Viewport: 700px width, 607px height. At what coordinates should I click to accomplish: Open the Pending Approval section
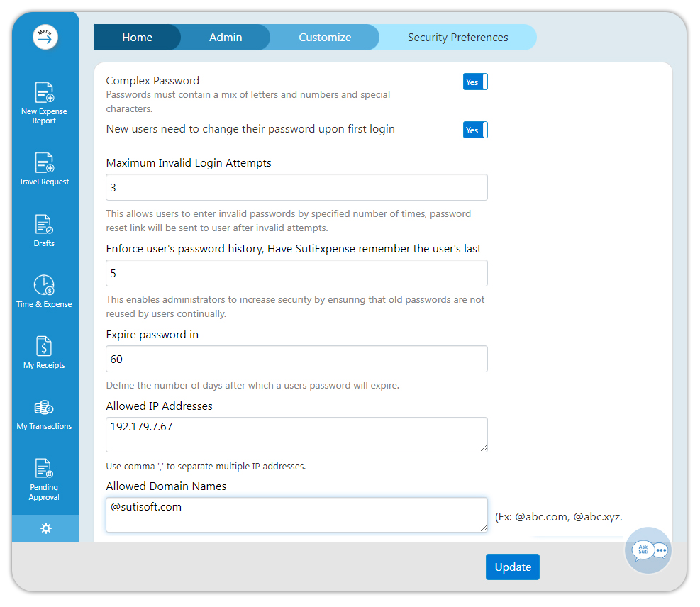click(x=44, y=479)
